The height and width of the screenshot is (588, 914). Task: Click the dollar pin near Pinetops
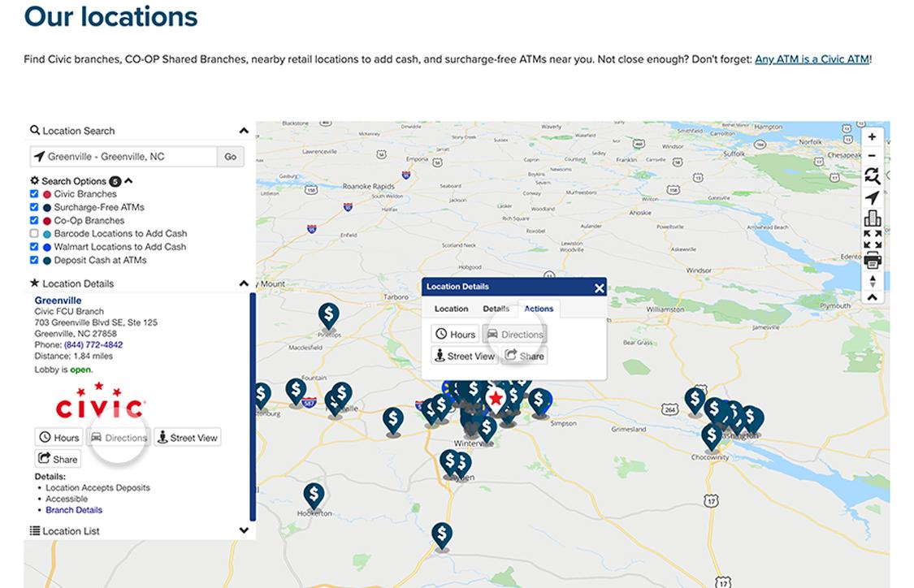coord(329,316)
